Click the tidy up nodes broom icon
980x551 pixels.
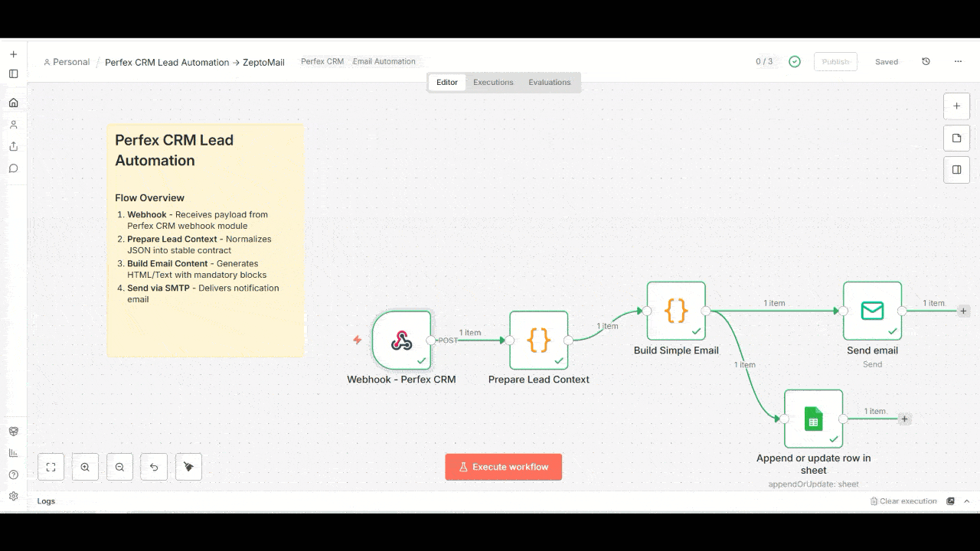(188, 467)
